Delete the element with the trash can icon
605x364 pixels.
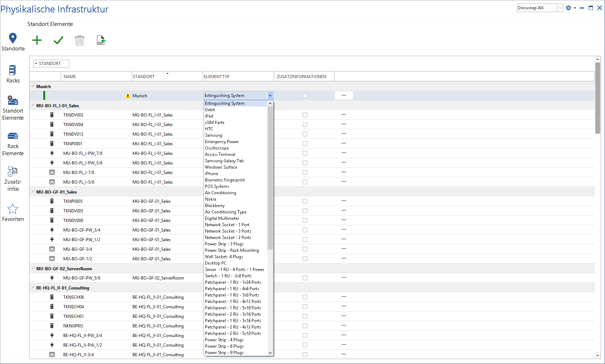(80, 40)
